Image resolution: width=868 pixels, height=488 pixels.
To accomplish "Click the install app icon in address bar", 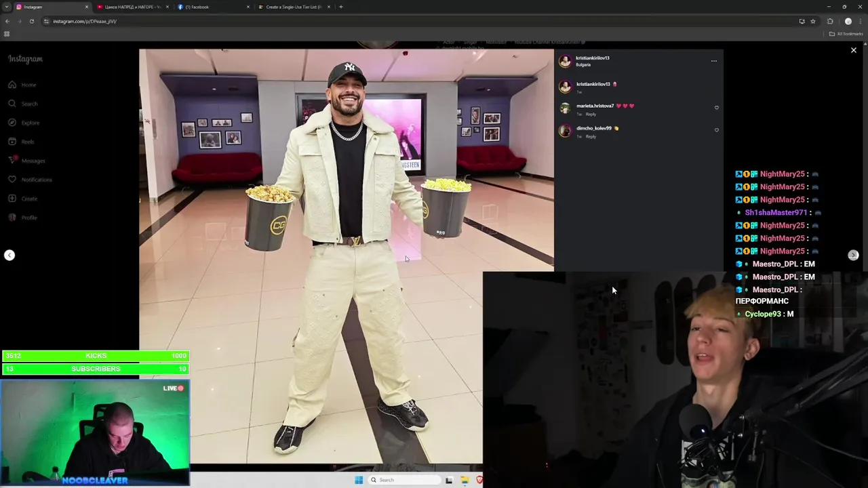I will pyautogui.click(x=802, y=21).
